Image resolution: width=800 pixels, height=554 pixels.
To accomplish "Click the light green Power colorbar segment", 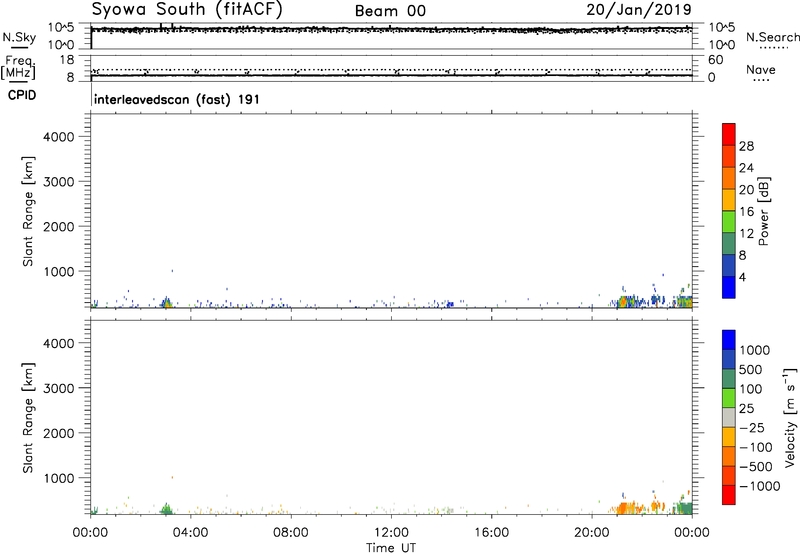I will coord(729,221).
